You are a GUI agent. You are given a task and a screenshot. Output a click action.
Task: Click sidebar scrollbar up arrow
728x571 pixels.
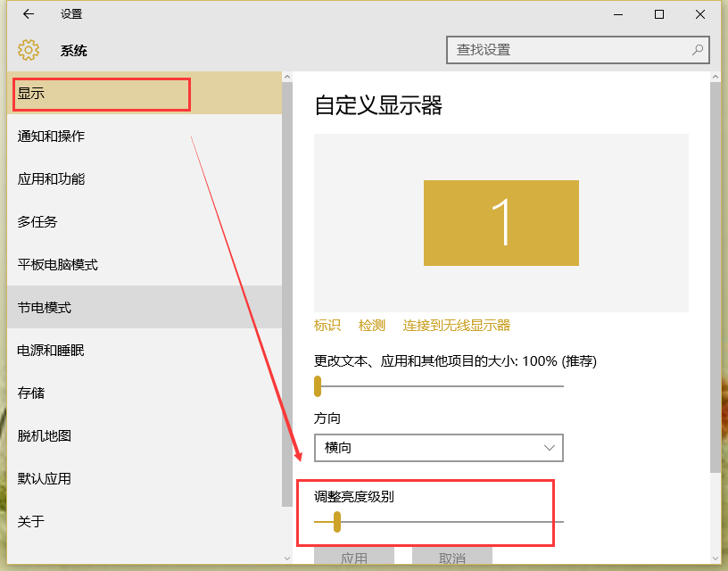click(x=287, y=77)
